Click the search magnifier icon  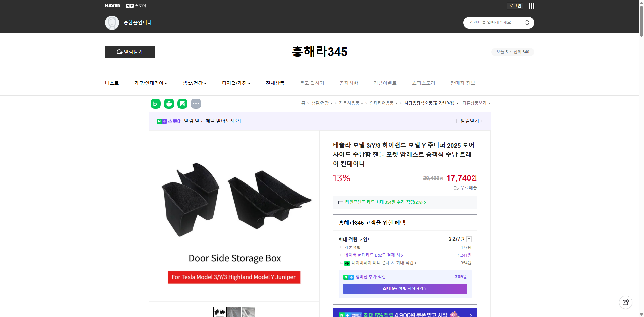pyautogui.click(x=527, y=22)
